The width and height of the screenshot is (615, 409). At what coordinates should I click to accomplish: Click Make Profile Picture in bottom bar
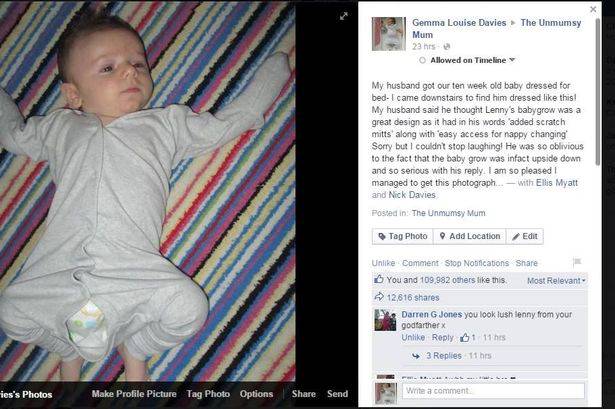coord(134,394)
